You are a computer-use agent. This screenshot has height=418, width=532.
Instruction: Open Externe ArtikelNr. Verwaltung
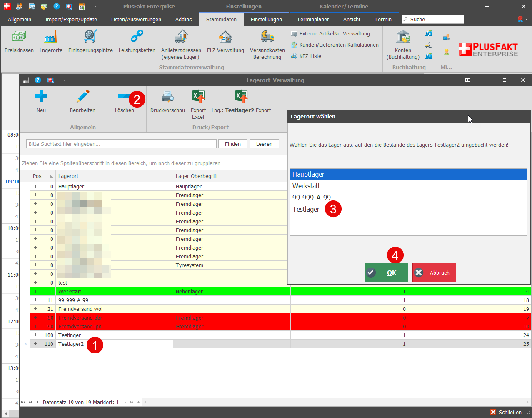[330, 33]
